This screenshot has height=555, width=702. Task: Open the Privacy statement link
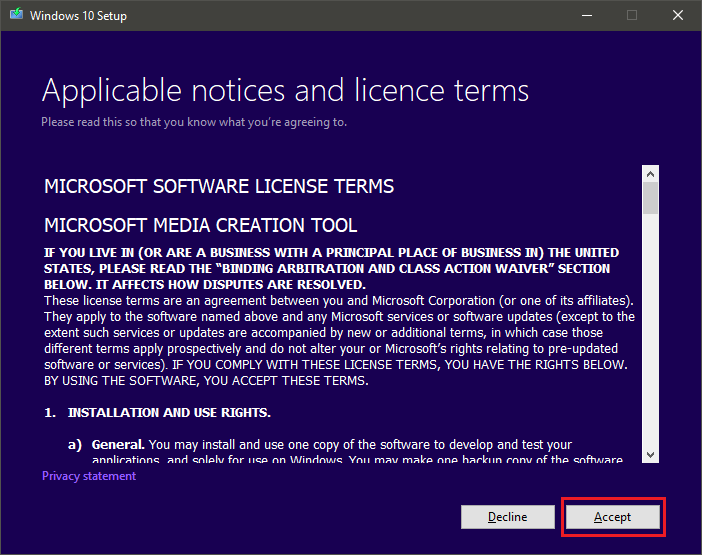[89, 476]
